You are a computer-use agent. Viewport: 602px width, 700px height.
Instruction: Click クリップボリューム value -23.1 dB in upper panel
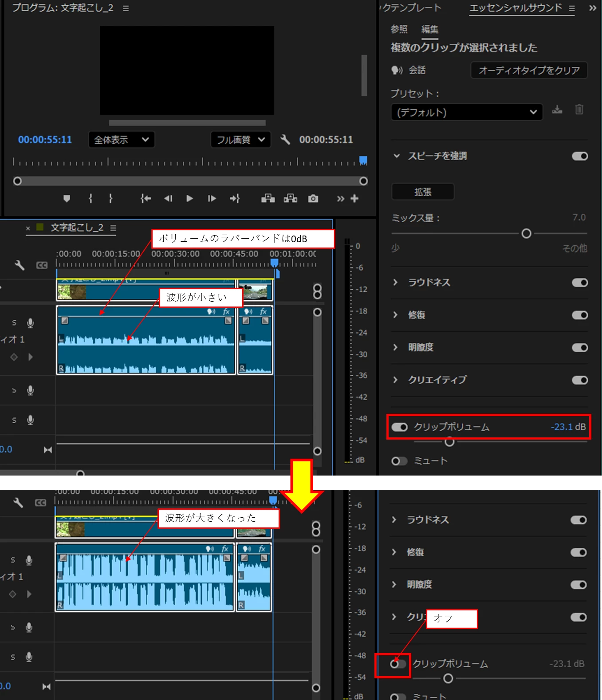click(x=568, y=427)
